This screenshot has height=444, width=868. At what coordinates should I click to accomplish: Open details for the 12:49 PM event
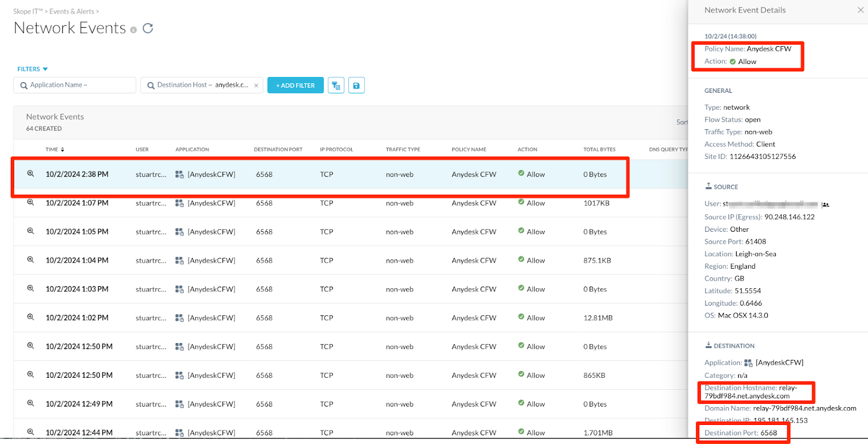[x=31, y=403]
